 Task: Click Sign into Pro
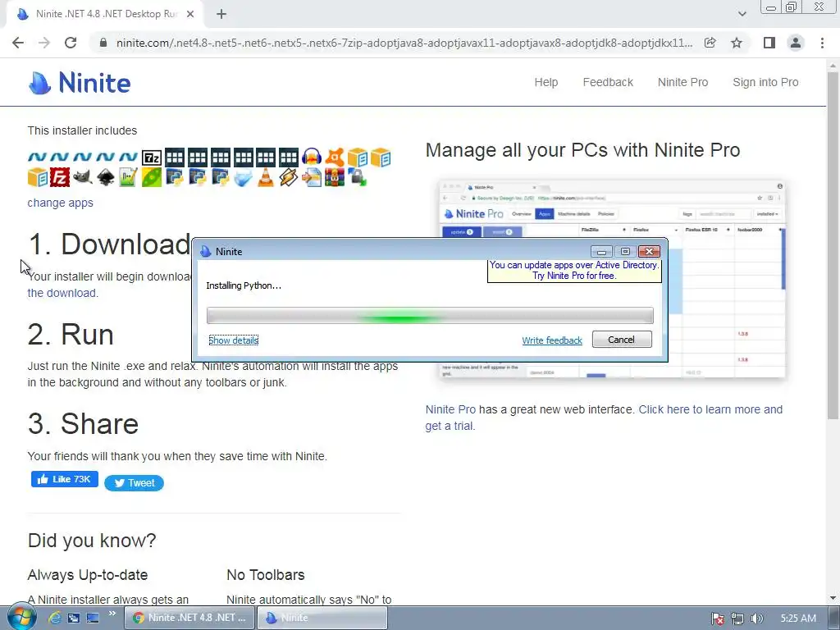[765, 83]
